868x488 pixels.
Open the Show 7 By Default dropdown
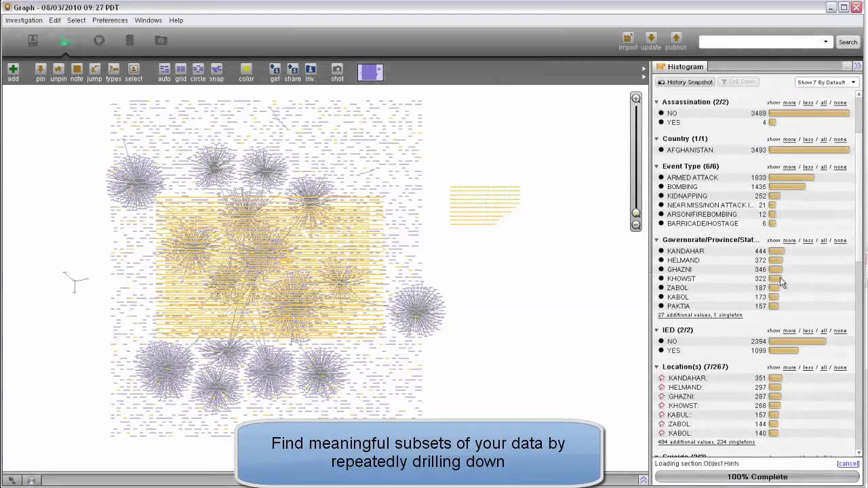pos(827,83)
